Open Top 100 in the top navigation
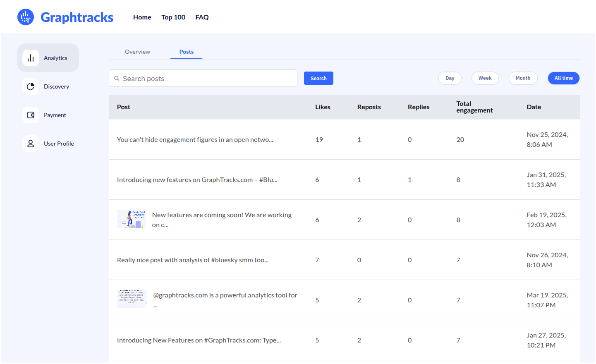Image resolution: width=596 pixels, height=364 pixels. pos(173,17)
